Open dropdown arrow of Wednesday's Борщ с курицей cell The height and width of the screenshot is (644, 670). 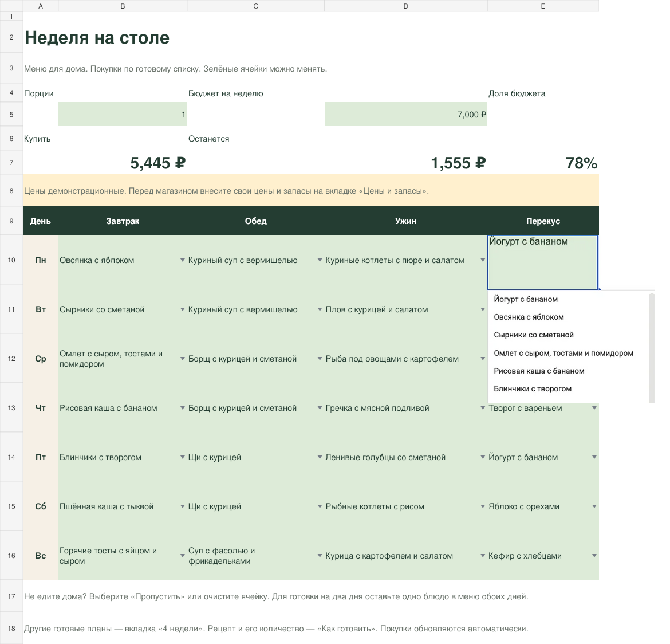pos(320,358)
